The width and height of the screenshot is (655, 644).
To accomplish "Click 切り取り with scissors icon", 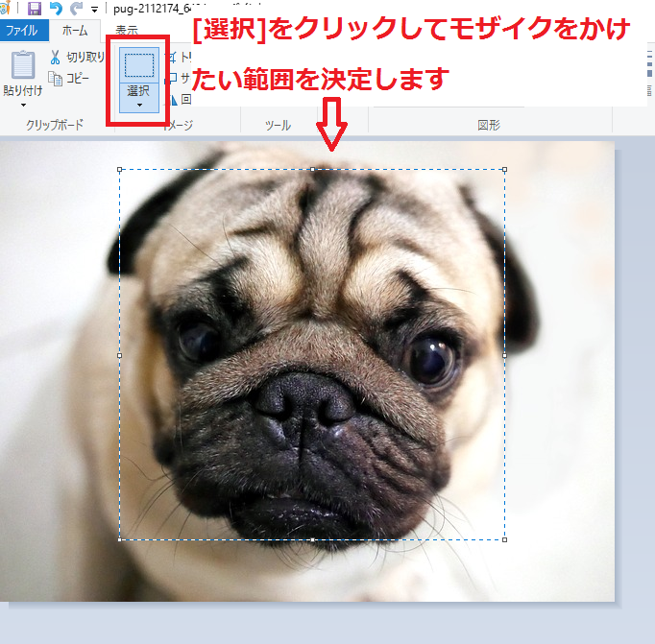I will (x=77, y=57).
